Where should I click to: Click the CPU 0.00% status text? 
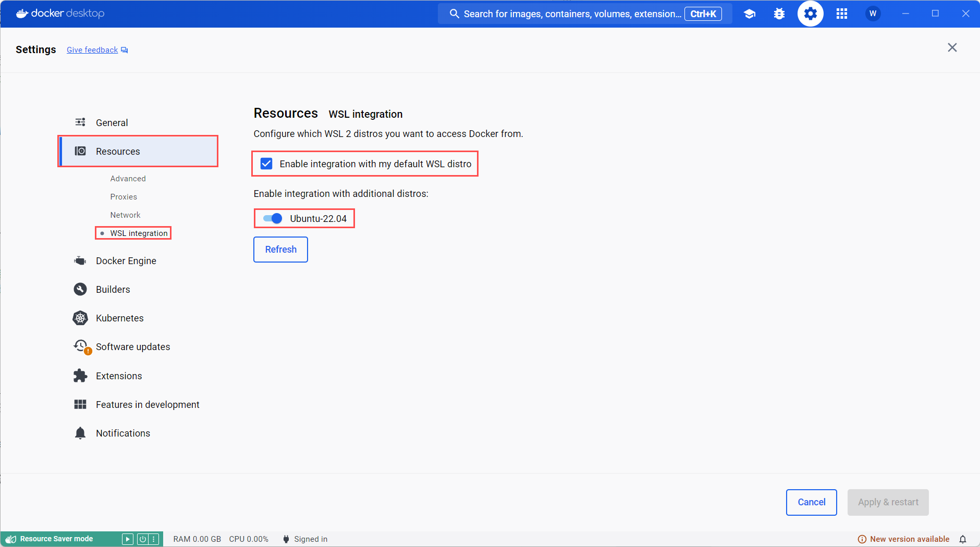click(x=249, y=539)
